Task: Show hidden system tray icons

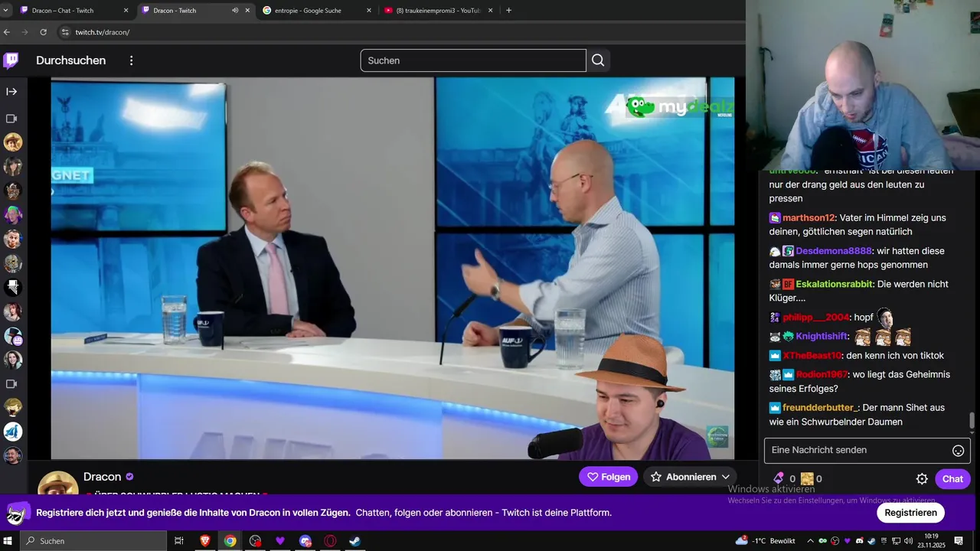Action: (x=810, y=541)
